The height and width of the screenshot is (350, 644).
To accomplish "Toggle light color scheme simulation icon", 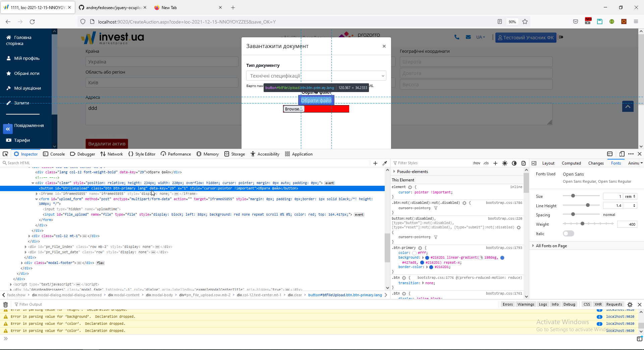I will coord(505,163).
